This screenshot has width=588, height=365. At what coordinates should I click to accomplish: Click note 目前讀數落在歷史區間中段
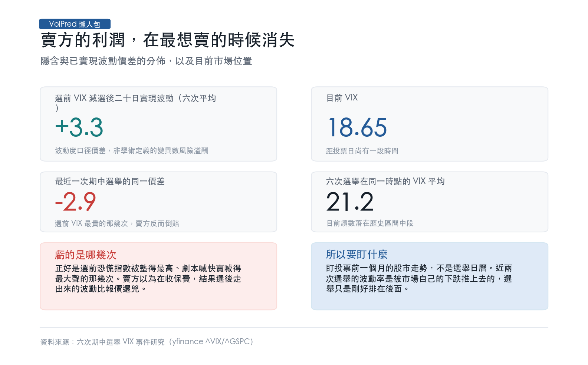(x=370, y=223)
